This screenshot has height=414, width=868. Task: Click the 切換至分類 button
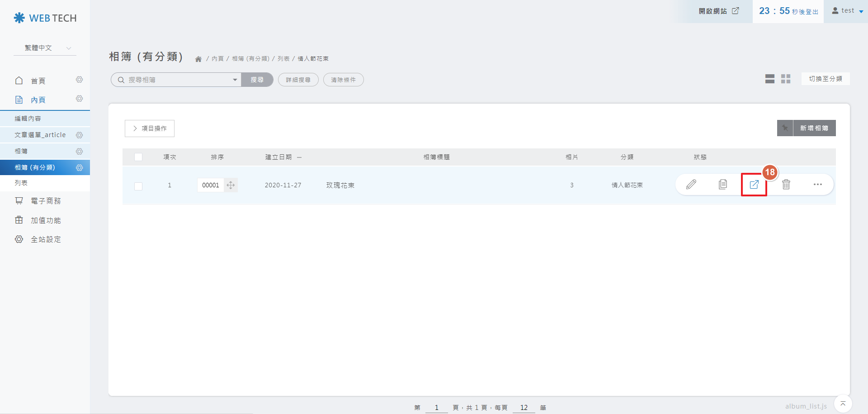(825, 79)
